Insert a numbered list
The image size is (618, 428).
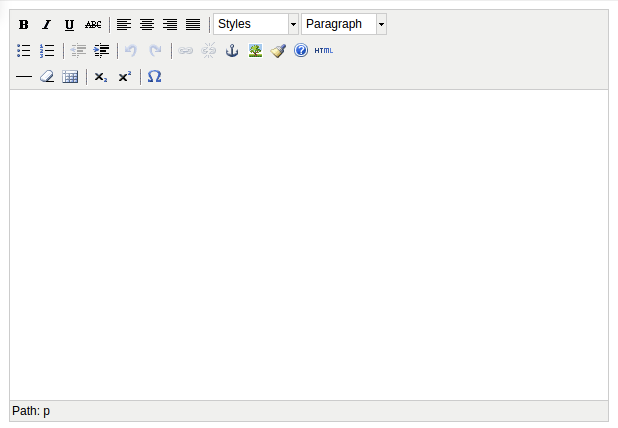point(47,50)
